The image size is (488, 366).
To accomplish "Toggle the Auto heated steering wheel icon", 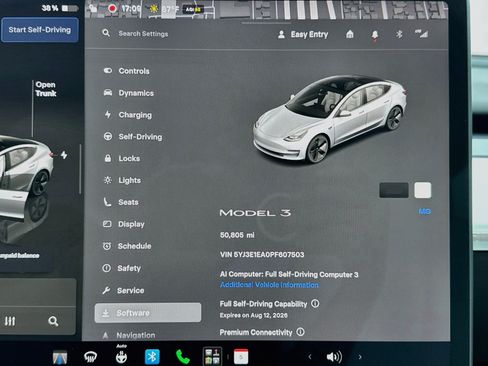I will pyautogui.click(x=121, y=355).
